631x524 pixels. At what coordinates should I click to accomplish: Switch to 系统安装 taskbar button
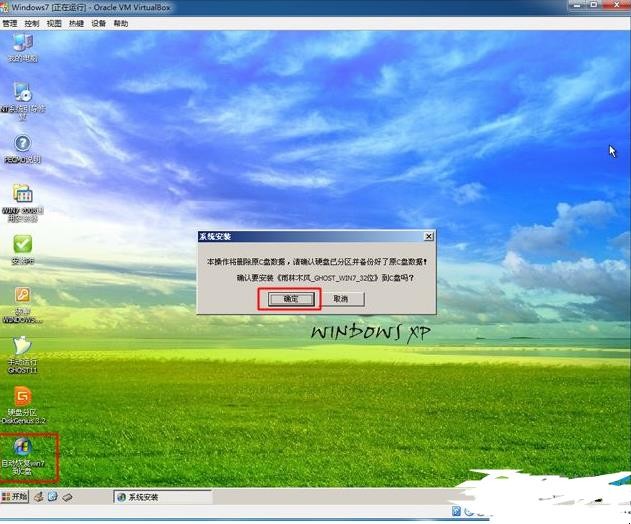pyautogui.click(x=163, y=497)
